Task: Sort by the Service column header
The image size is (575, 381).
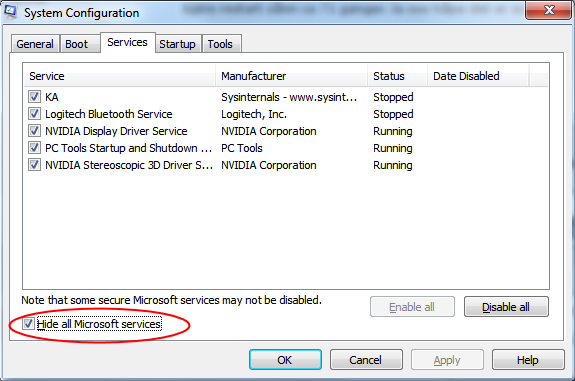Action: pyautogui.click(x=120, y=76)
